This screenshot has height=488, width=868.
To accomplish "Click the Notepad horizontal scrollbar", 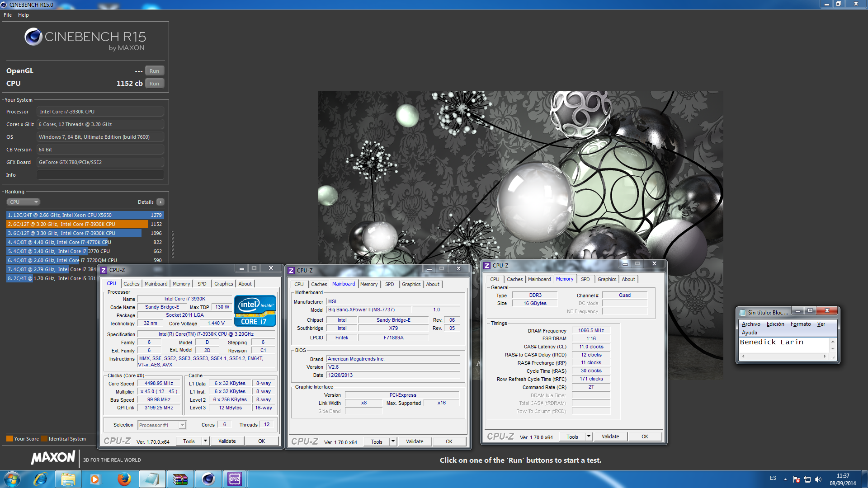I will tap(784, 357).
